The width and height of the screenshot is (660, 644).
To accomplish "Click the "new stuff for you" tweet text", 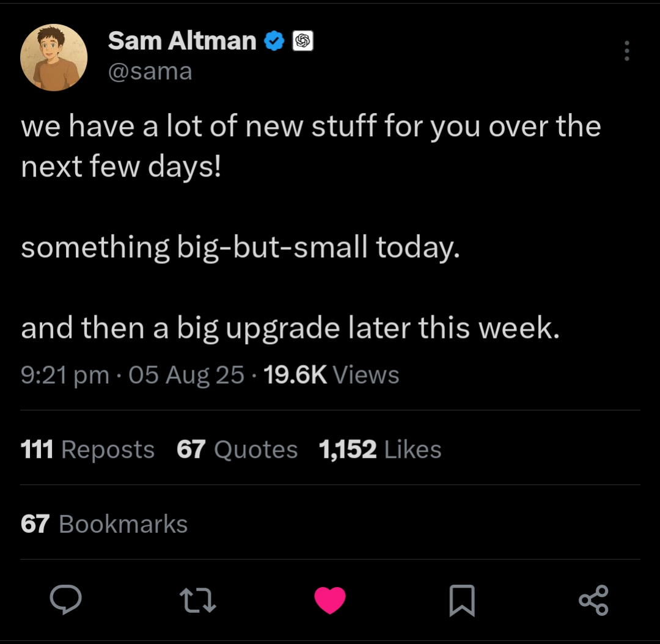I will pos(311,126).
